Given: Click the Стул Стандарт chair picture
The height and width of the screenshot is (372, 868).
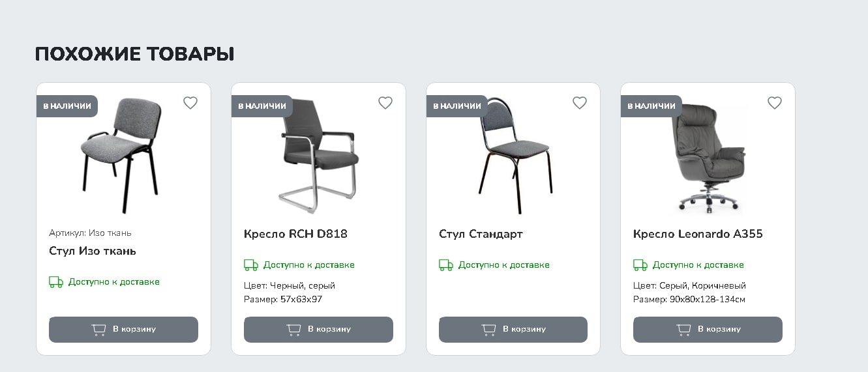Looking at the screenshot, I should (x=515, y=155).
